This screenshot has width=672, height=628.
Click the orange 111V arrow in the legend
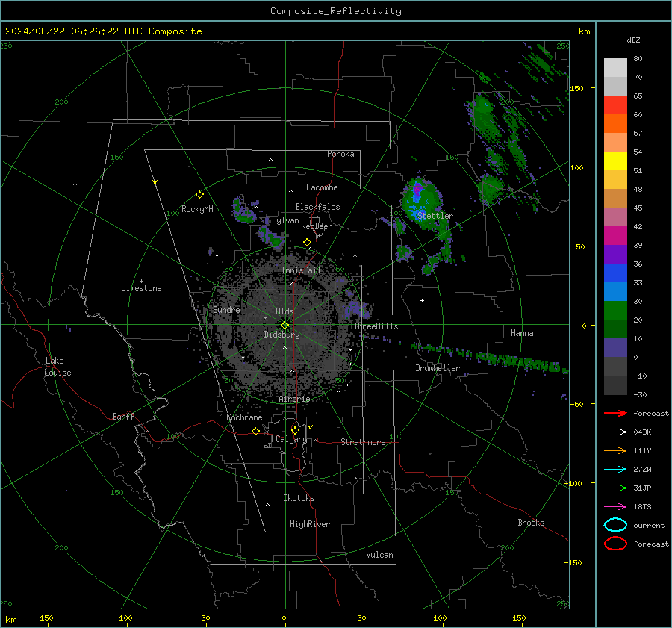[615, 450]
